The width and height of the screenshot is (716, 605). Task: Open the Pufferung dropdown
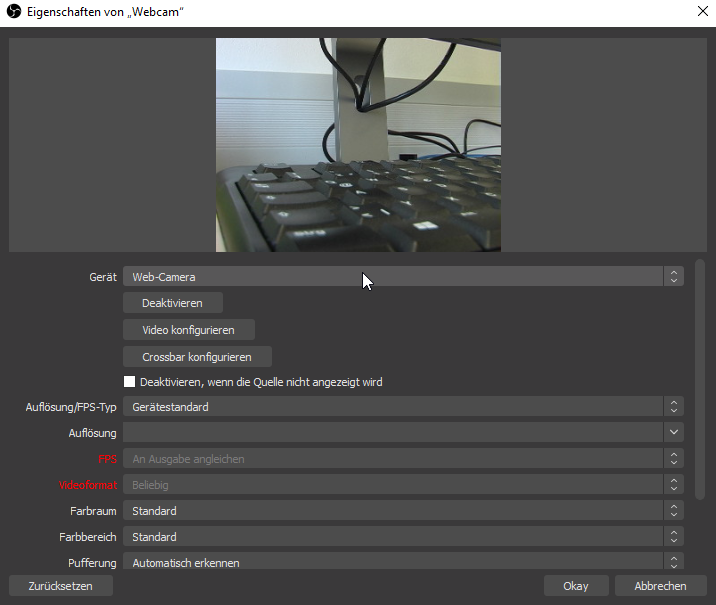(402, 562)
